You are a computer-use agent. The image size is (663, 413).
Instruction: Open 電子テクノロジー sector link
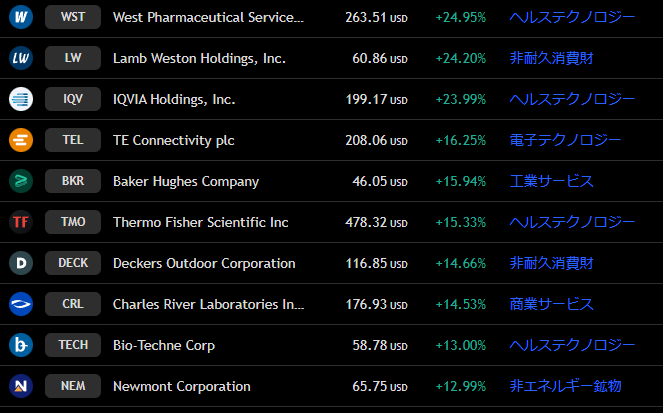[x=565, y=140]
